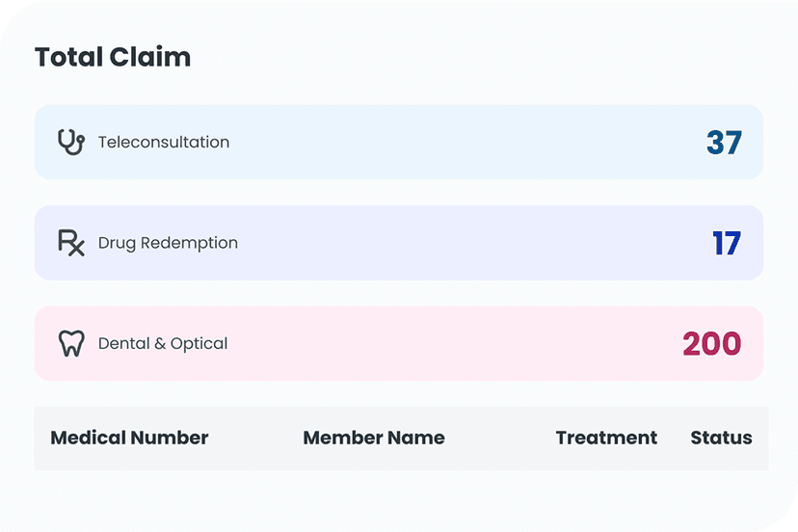Click the stethoscope icon for Teleconsultation
798x532 pixels.
pyautogui.click(x=71, y=142)
